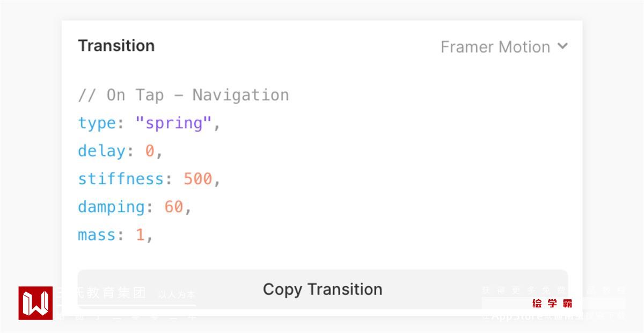Viewport: 644px width, 333px height.
Task: Click the damping value 60
Action: click(173, 207)
